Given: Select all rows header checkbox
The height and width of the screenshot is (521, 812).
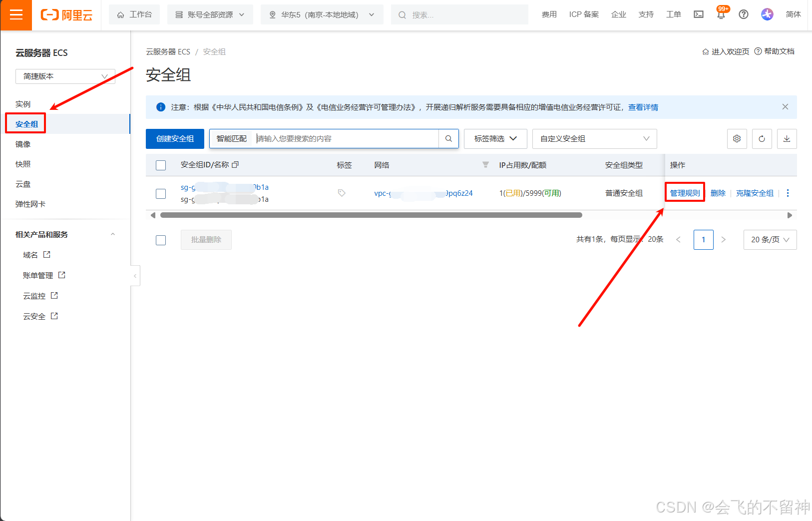Looking at the screenshot, I should pyautogui.click(x=161, y=165).
